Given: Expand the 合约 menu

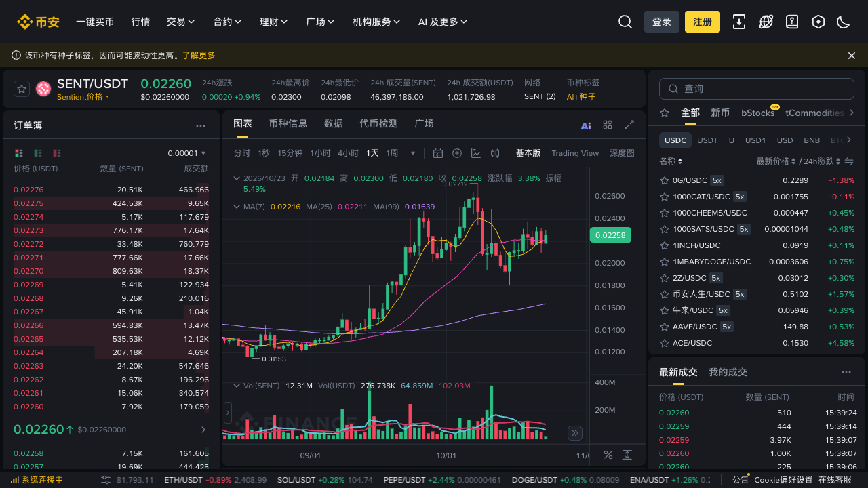Looking at the screenshot, I should [227, 22].
